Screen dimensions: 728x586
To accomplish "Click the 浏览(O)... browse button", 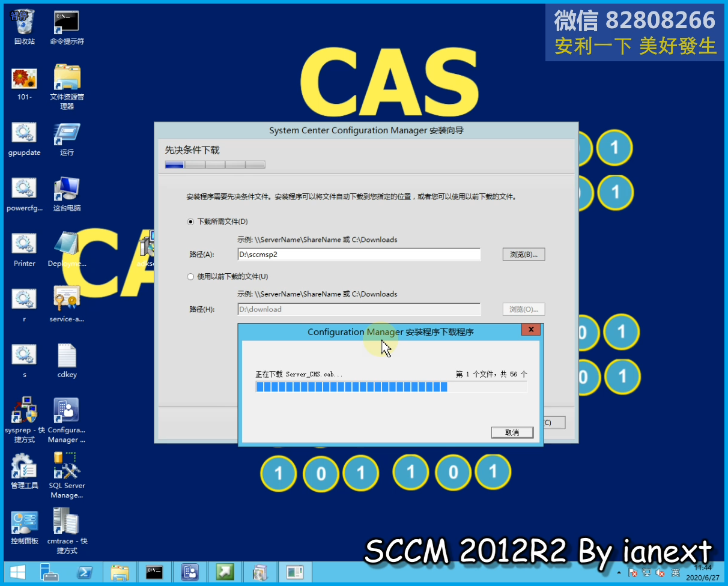I will 524,309.
